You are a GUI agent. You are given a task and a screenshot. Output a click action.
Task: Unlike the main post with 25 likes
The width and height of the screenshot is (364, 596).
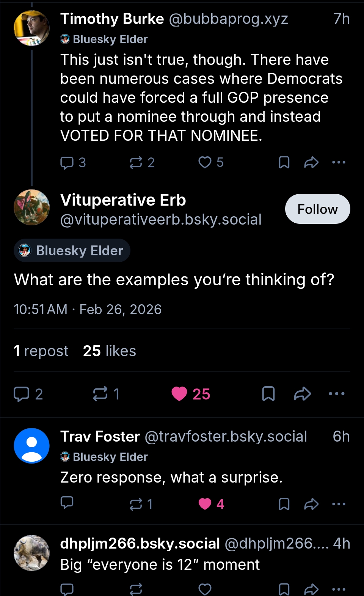(179, 394)
